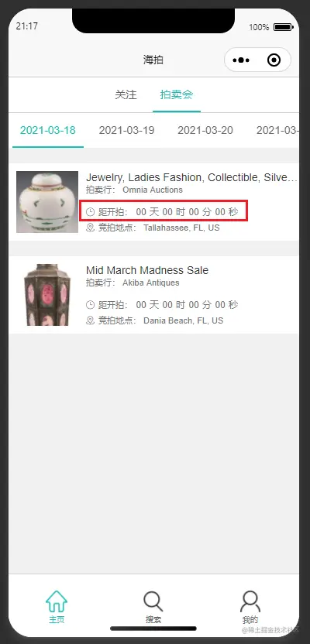Open Mid March Madness Sale listing

tap(147, 270)
